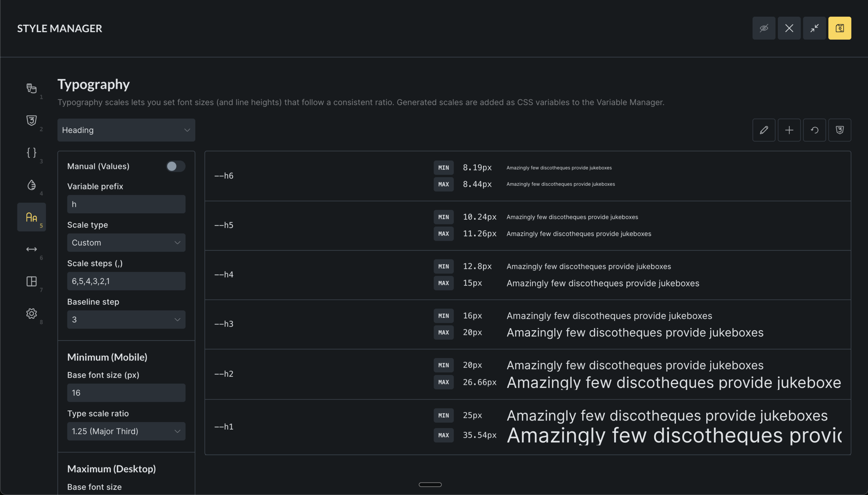The height and width of the screenshot is (495, 868).
Task: Add a new typography scale
Action: pos(789,130)
